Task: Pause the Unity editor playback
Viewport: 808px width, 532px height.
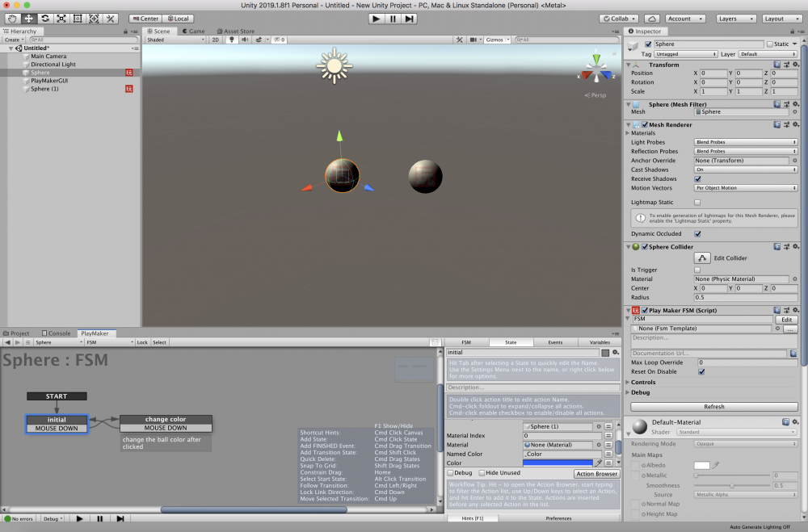Action: [393, 19]
